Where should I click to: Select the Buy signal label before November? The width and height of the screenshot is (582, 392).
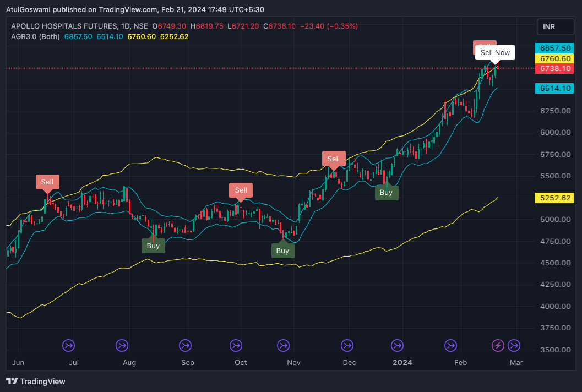(x=282, y=251)
